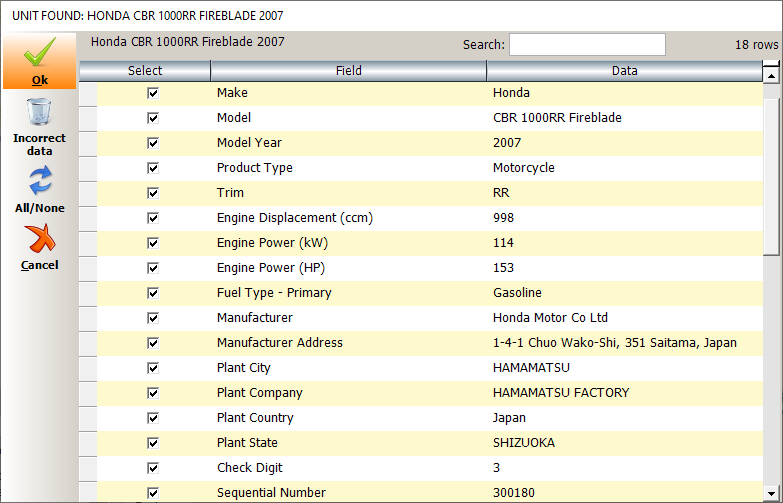Click the 'Gasoline' data cell
This screenshot has width=783, height=503.
(625, 293)
